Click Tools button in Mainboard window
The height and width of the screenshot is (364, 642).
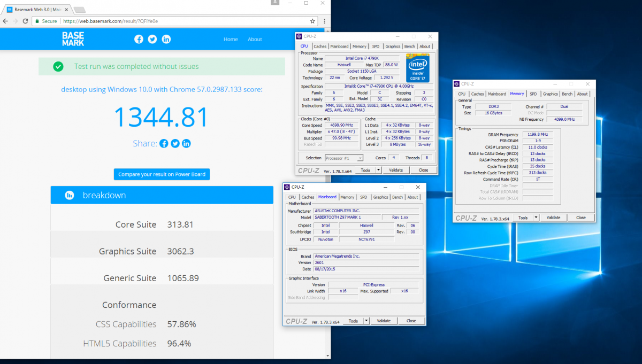click(353, 321)
